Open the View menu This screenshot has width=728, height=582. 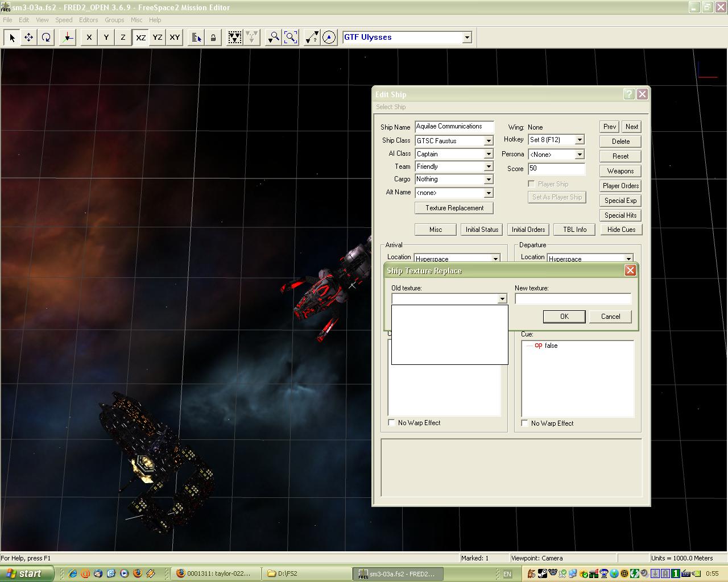[x=42, y=20]
